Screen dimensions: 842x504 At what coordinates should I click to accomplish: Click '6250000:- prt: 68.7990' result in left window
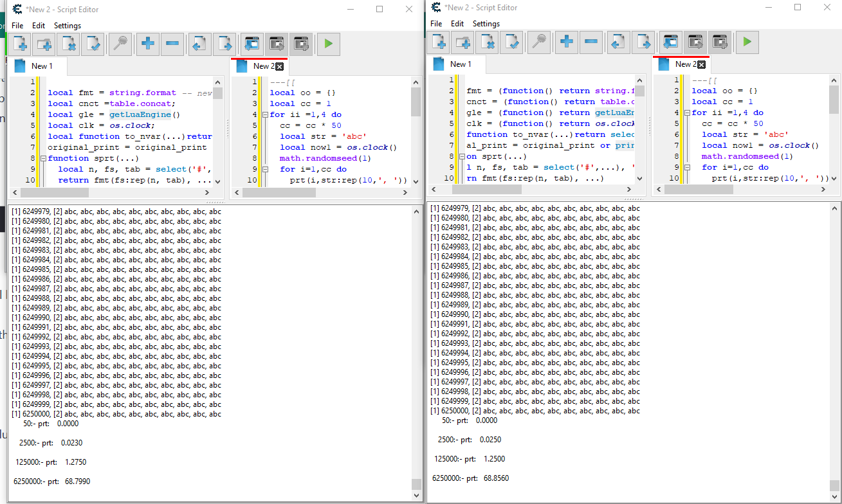pos(51,481)
